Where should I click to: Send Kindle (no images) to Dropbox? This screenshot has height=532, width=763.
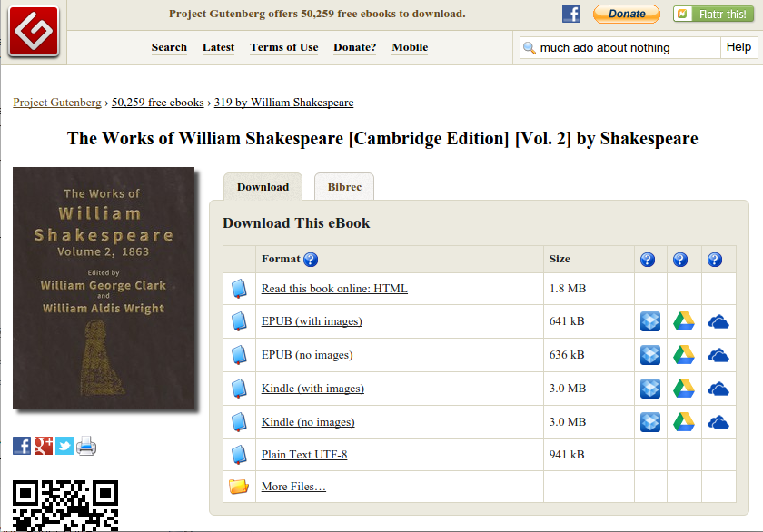pyautogui.click(x=650, y=422)
